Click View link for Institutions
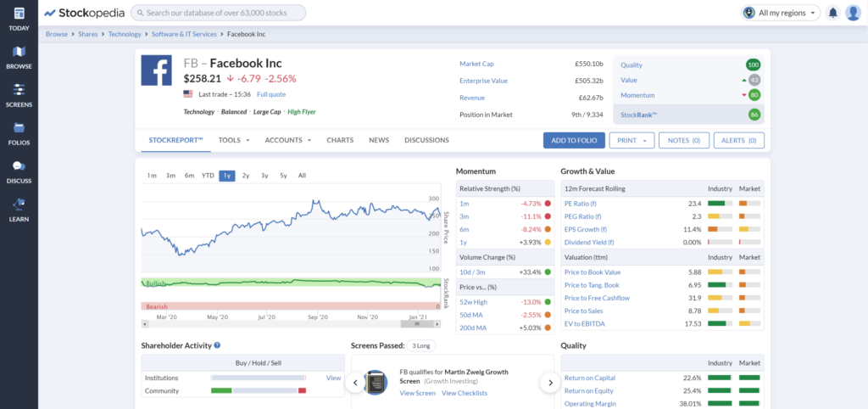This screenshot has width=868, height=409. pos(333,378)
